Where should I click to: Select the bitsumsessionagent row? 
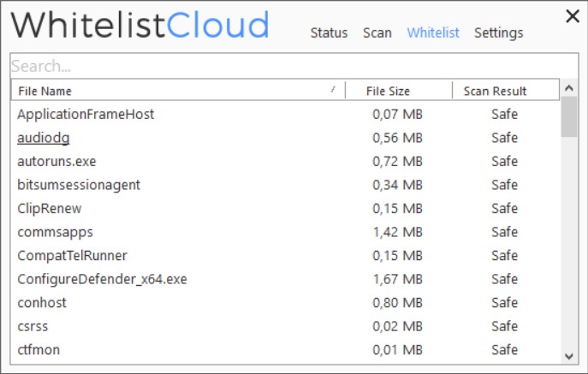tap(79, 185)
